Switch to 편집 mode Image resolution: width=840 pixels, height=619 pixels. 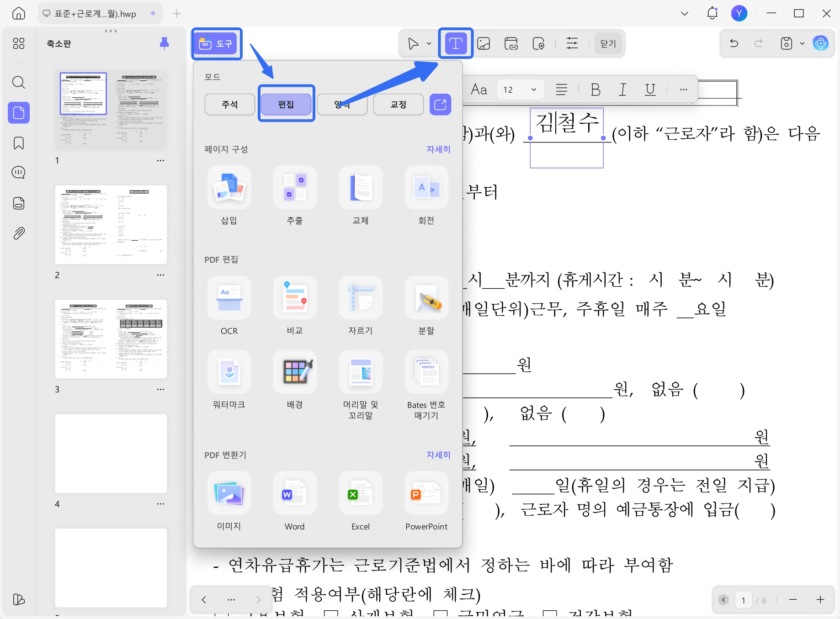[286, 104]
